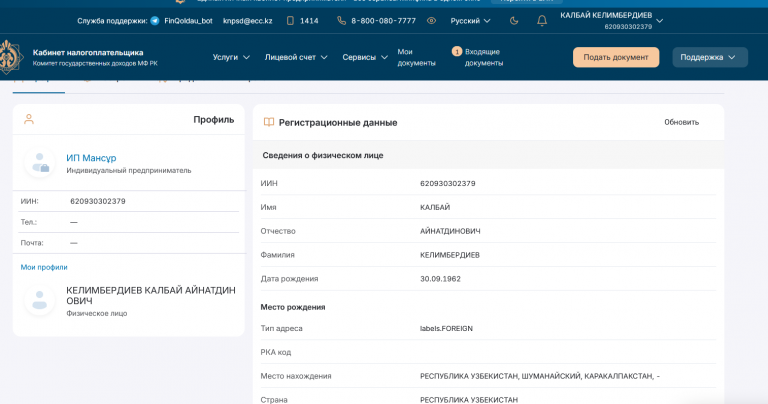Go to Входящие документы
This screenshot has width=768, height=404.
click(483, 57)
